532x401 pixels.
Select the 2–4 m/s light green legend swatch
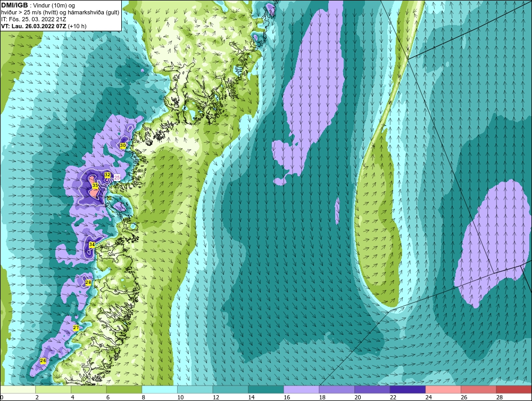pos(53,389)
